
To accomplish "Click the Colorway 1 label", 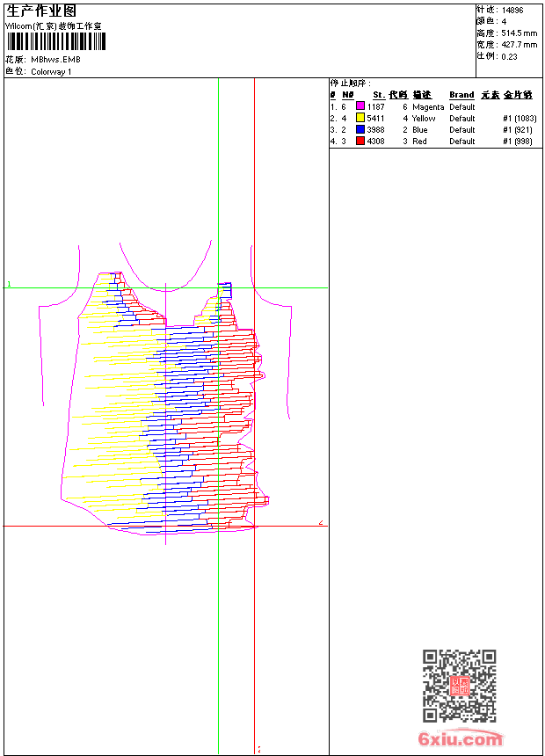I will 51,71.
